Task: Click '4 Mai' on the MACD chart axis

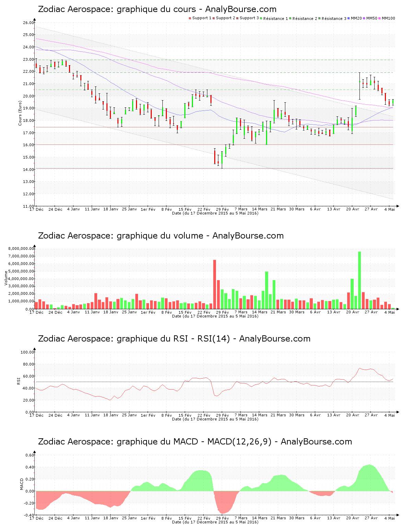Action: (x=390, y=518)
